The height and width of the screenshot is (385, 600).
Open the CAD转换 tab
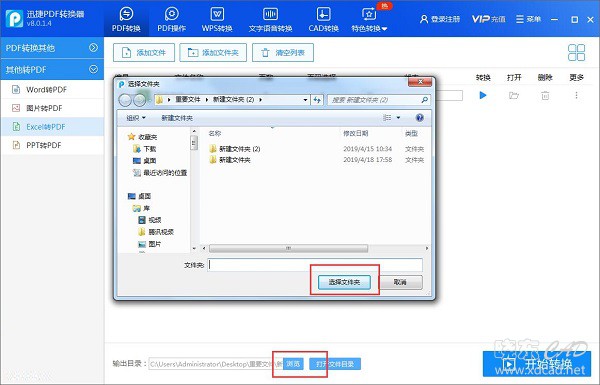tap(323, 19)
